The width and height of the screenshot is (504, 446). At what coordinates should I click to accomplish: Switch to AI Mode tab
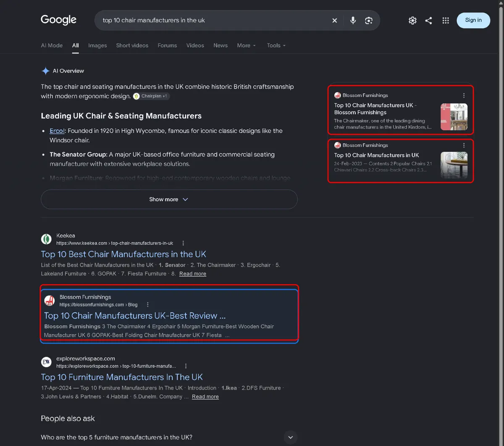[x=52, y=45]
